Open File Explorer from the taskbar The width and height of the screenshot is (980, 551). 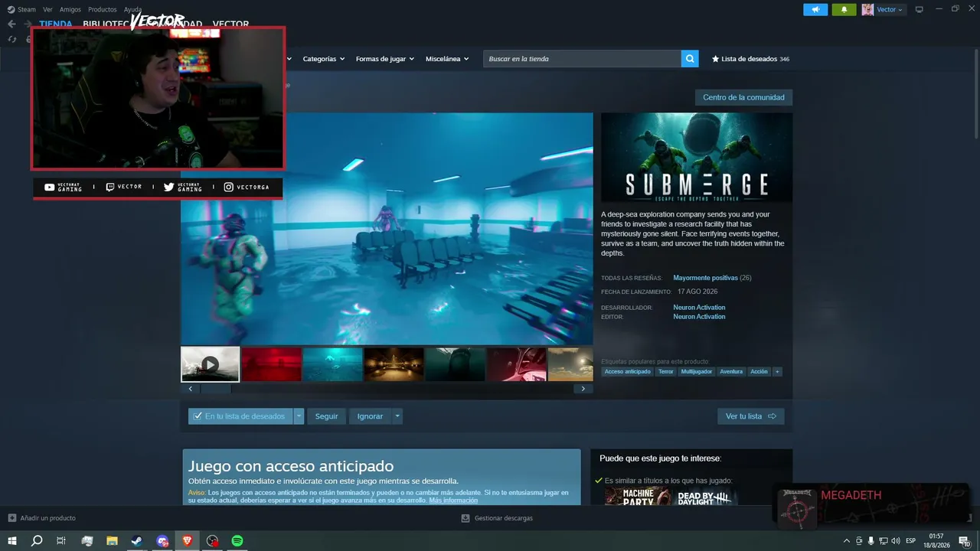pyautogui.click(x=112, y=541)
